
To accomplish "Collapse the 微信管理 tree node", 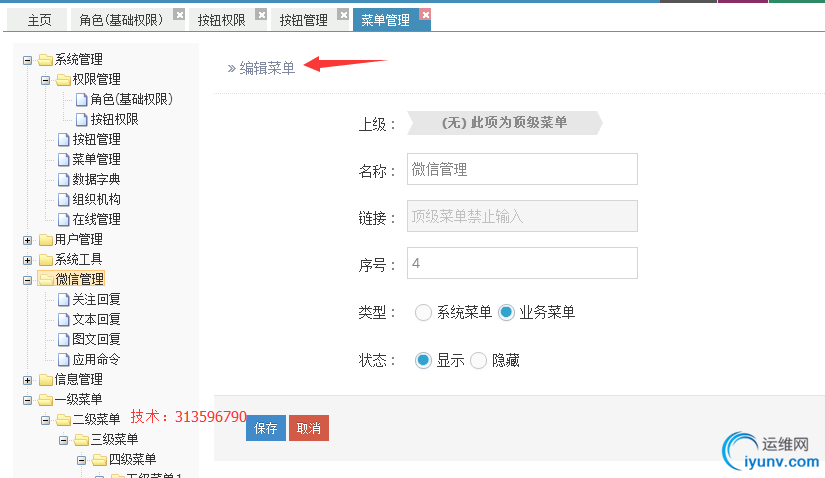I will (27, 281).
